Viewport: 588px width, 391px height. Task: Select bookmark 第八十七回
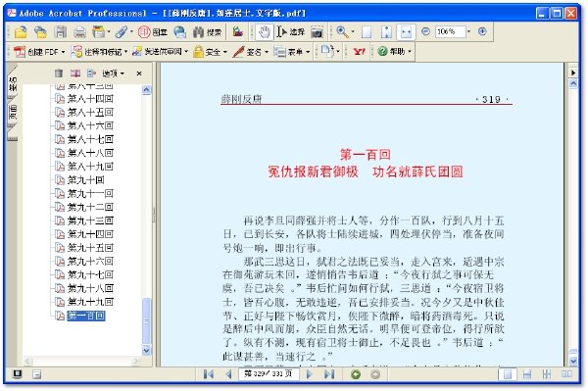(90, 139)
